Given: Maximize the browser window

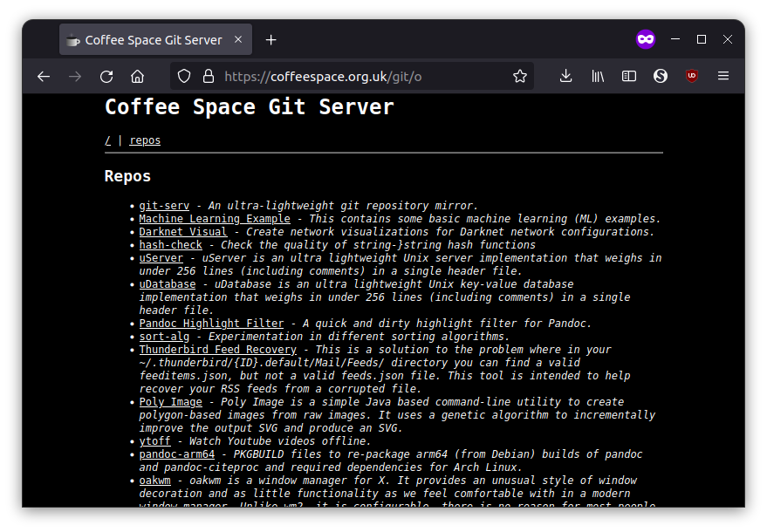Looking at the screenshot, I should pos(702,39).
